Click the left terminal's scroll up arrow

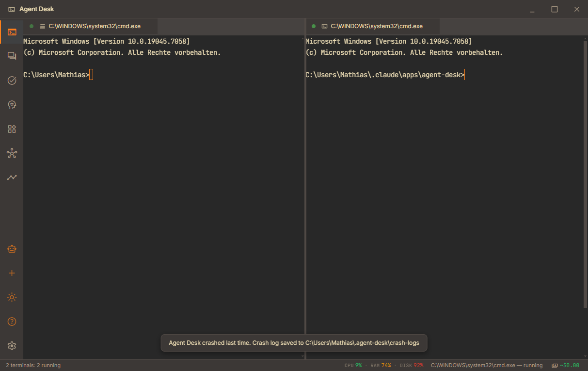click(x=302, y=38)
